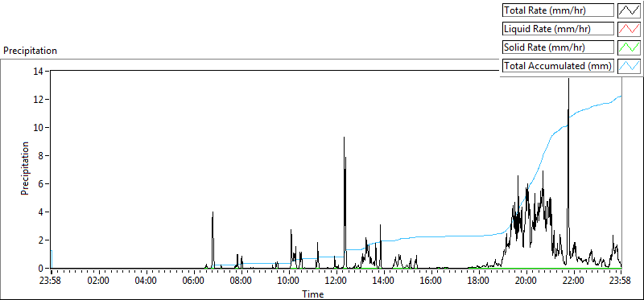Viewport: 644px width, 300px height.
Task: Click the leftmost 23:58 start time label
Action: [x=52, y=282]
